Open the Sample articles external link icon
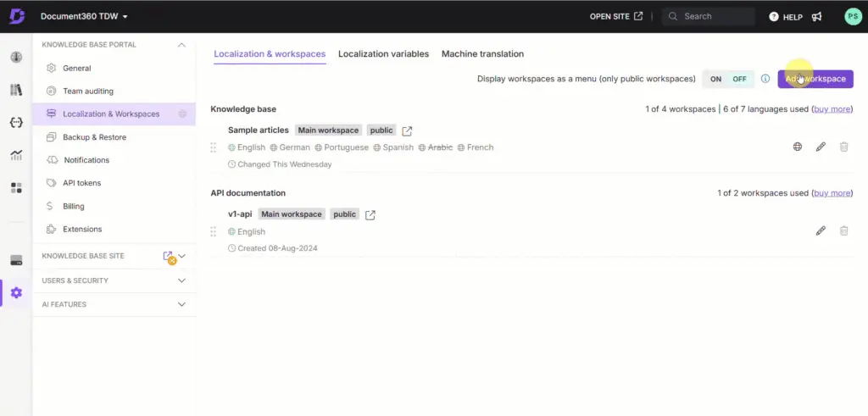 click(x=408, y=130)
